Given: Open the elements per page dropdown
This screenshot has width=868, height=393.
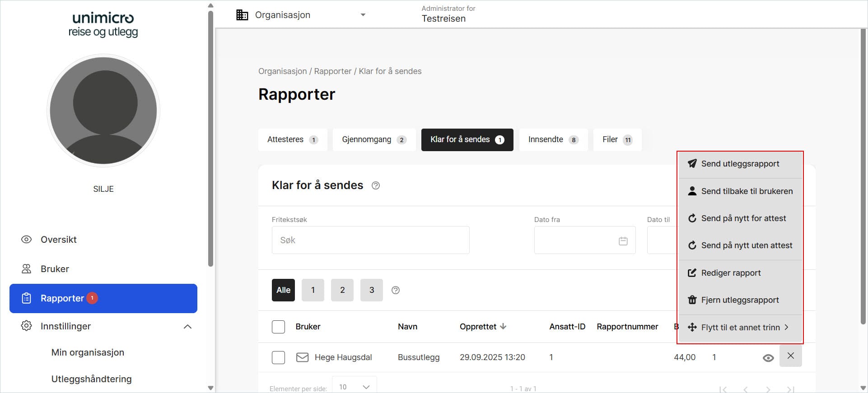Looking at the screenshot, I should pos(354,386).
